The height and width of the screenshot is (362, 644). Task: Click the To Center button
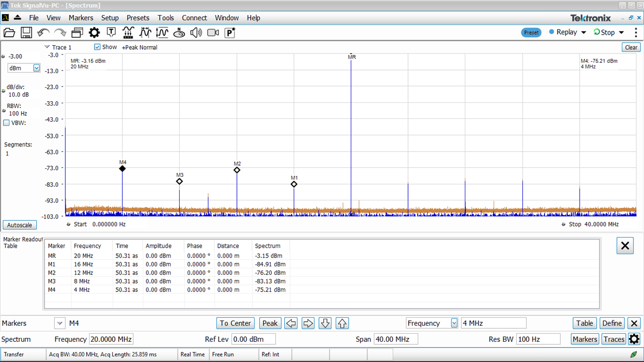coord(235,323)
